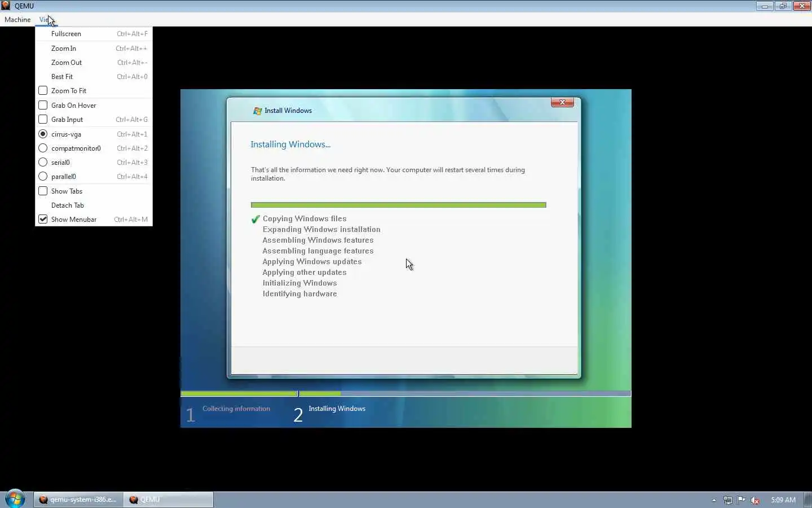
Task: Click the muted volume tray icon
Action: pyautogui.click(x=755, y=500)
